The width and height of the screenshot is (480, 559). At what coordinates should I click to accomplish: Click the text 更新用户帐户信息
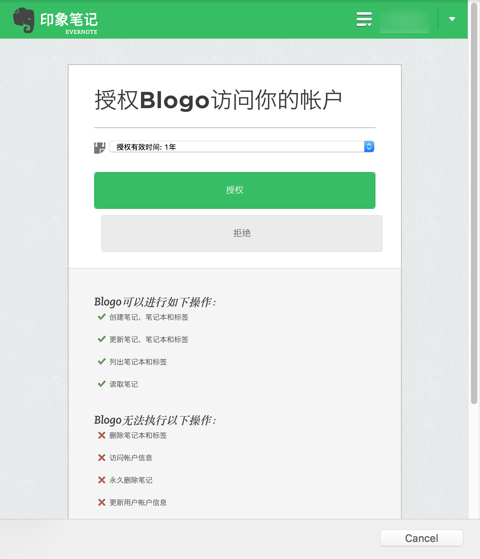tap(138, 503)
